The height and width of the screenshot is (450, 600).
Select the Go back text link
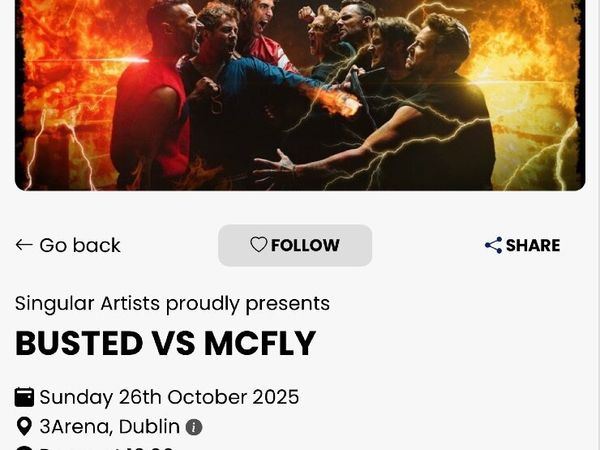click(80, 245)
